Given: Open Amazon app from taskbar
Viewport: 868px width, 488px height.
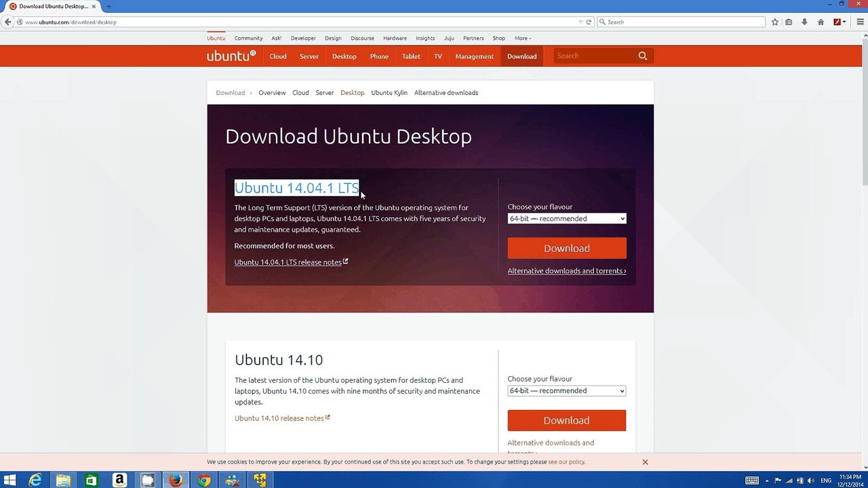Looking at the screenshot, I should coord(119,481).
